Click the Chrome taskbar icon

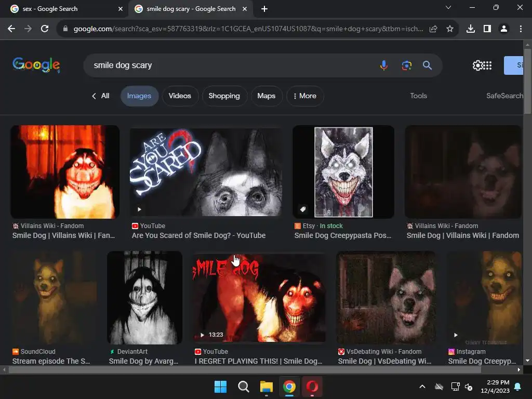289,387
